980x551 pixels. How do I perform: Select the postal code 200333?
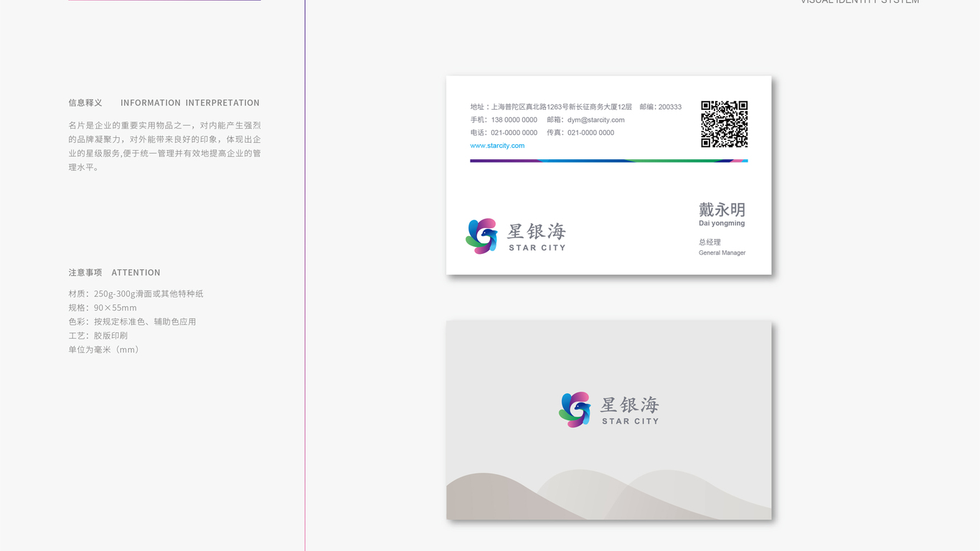click(x=670, y=107)
